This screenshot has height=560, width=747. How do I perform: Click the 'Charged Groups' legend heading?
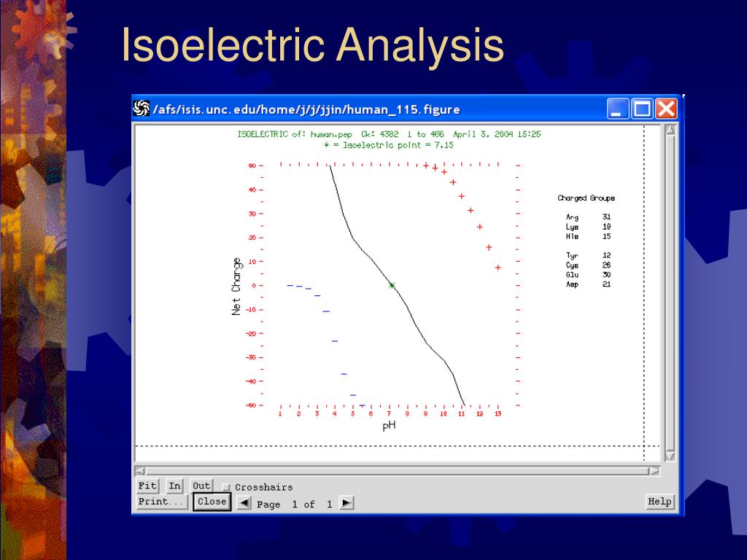[586, 198]
